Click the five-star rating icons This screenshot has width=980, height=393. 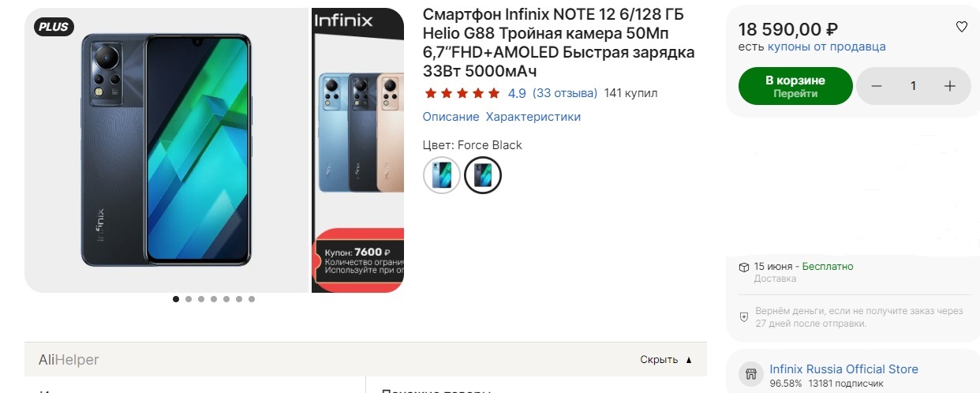tap(462, 93)
